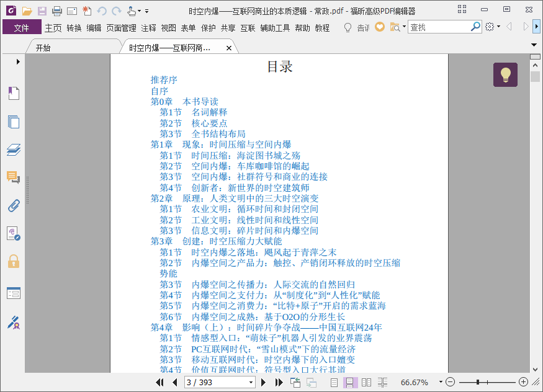The width and height of the screenshot is (543, 392).
Task: Switch to continuous facing view
Action: (383, 382)
